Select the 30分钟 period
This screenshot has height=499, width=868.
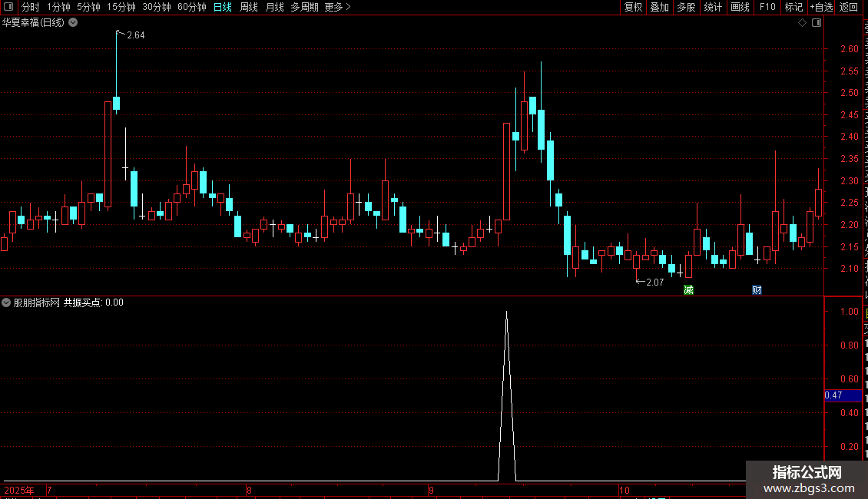pos(157,7)
